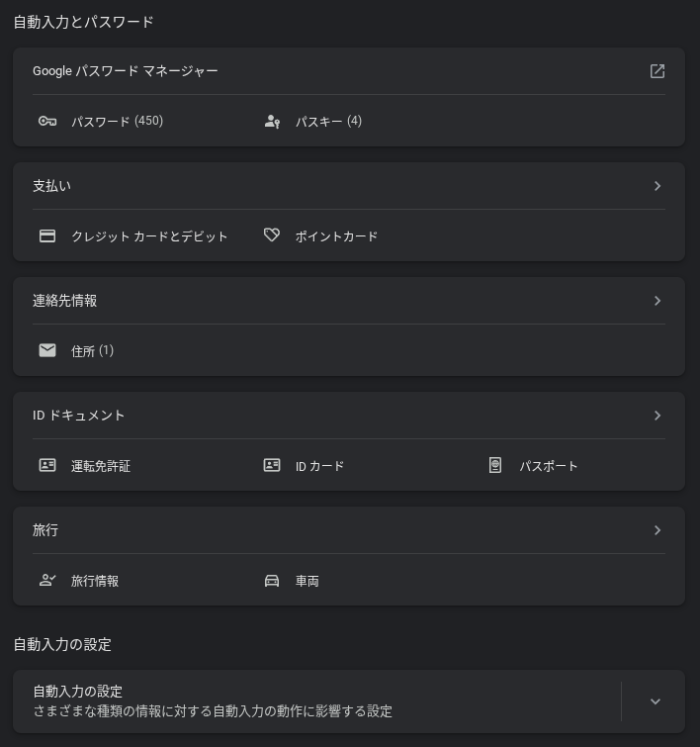
Task: Click the Google パスワード マネージャー heading row
Action: click(126, 71)
